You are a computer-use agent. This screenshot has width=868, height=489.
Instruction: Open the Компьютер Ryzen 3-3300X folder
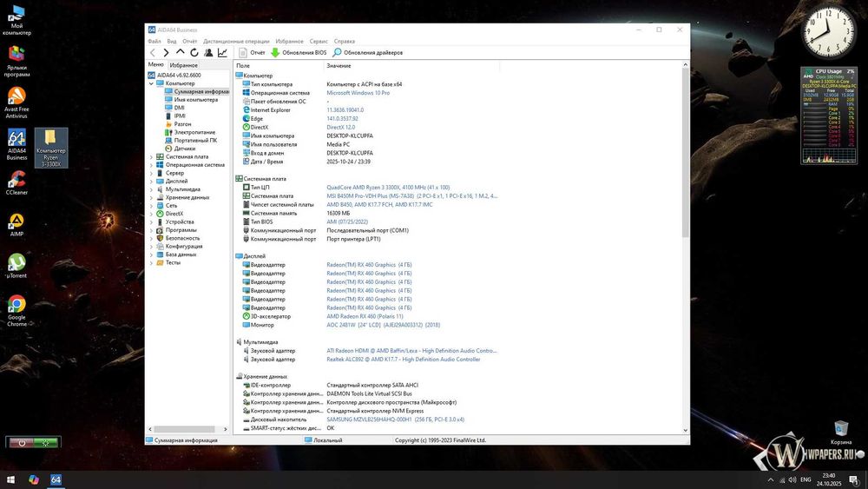[x=51, y=148]
